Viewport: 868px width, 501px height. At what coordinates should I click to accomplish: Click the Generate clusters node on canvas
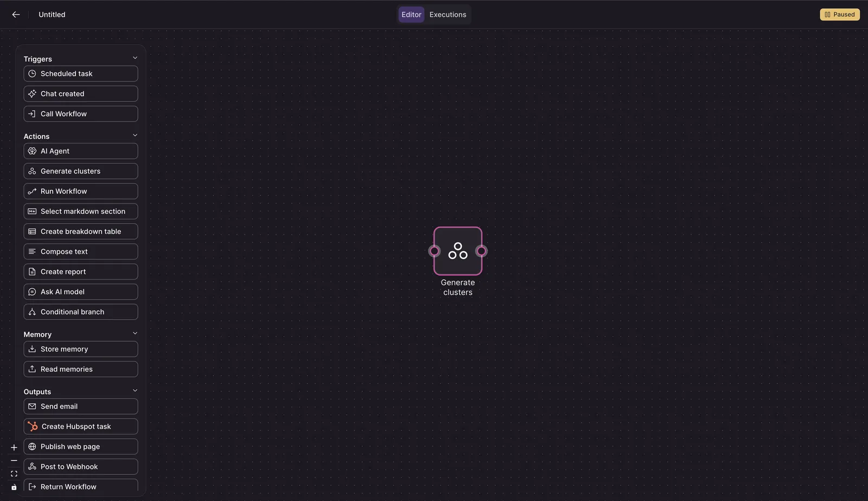point(458,251)
